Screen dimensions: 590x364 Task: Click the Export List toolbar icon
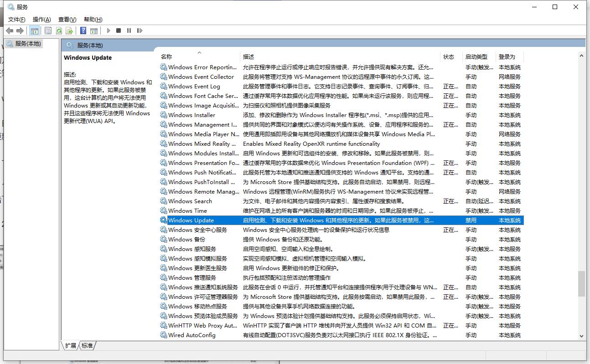69,31
